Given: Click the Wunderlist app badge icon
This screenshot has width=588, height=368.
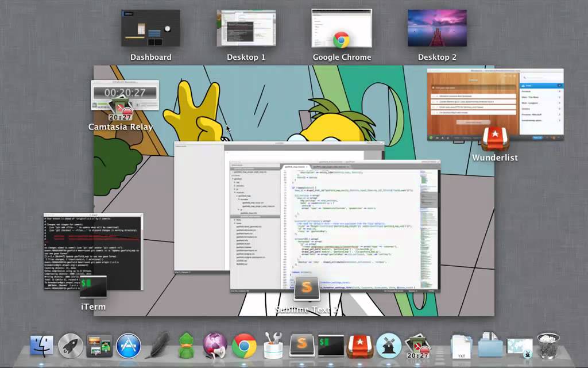Looking at the screenshot, I should [x=495, y=139].
